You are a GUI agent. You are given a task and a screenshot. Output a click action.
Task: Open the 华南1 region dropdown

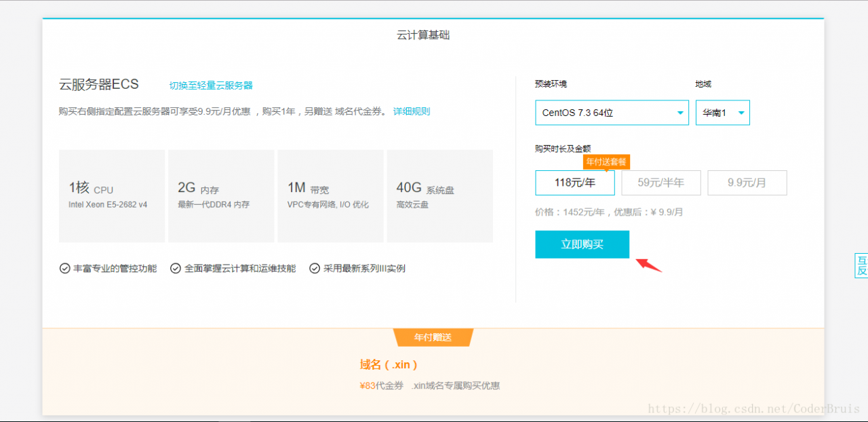click(x=723, y=113)
